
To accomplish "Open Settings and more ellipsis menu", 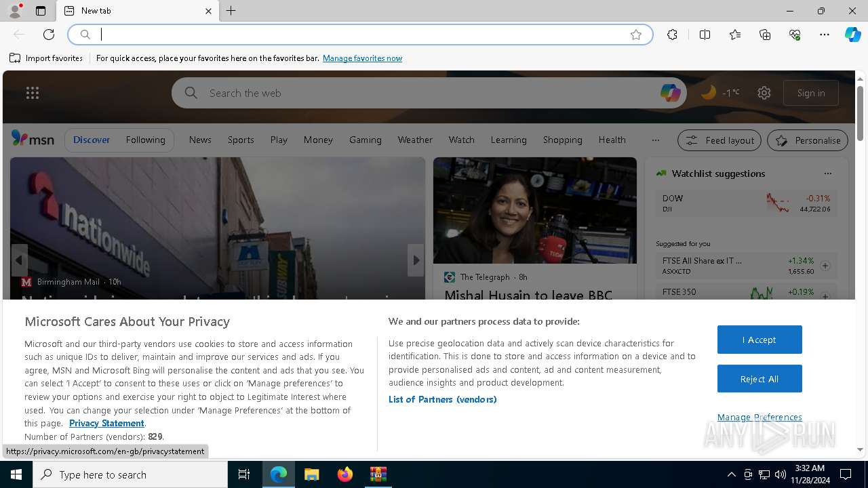I will pyautogui.click(x=825, y=35).
